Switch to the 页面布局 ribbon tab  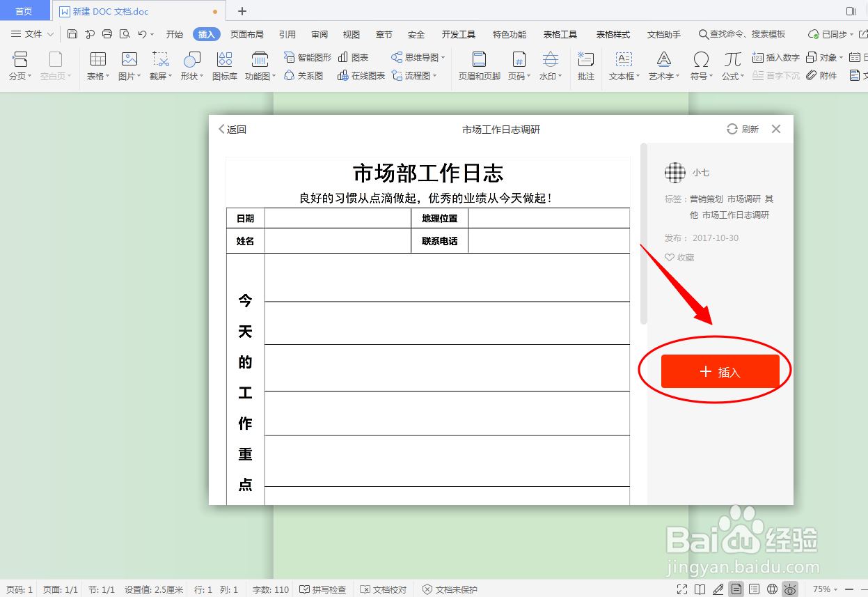tap(247, 33)
